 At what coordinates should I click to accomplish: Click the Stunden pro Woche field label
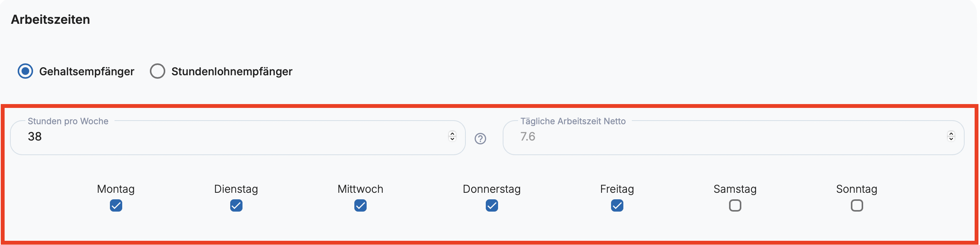pyautogui.click(x=68, y=121)
